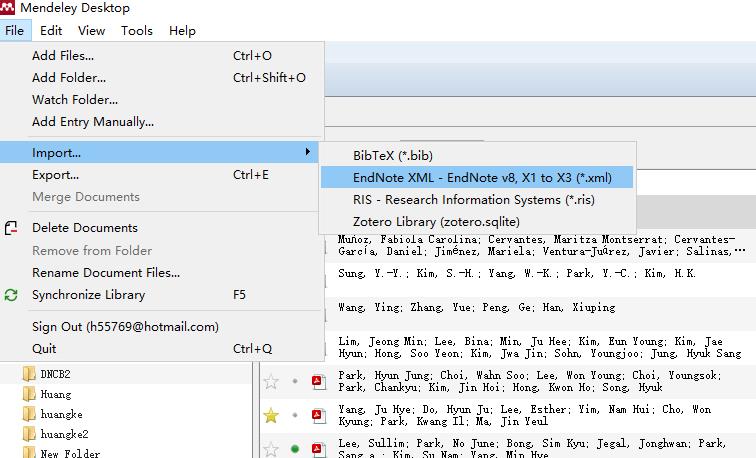Click the green Synchronize Library icon

click(12, 295)
